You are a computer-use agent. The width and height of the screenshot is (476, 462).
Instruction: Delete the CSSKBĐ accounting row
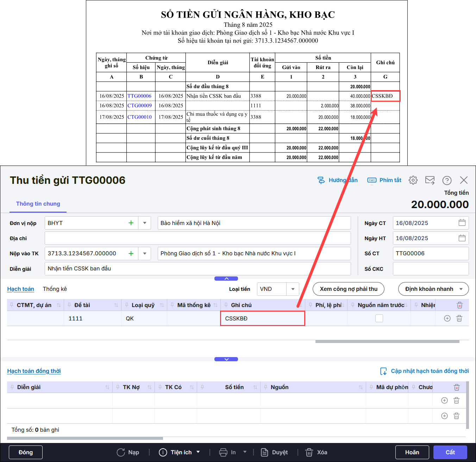click(459, 318)
